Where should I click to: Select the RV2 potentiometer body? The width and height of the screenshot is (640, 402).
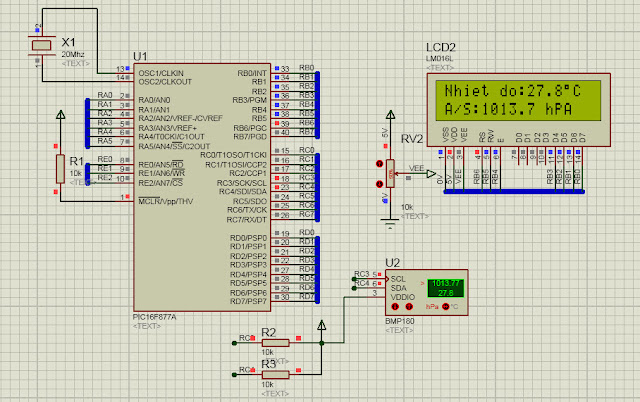click(391, 173)
